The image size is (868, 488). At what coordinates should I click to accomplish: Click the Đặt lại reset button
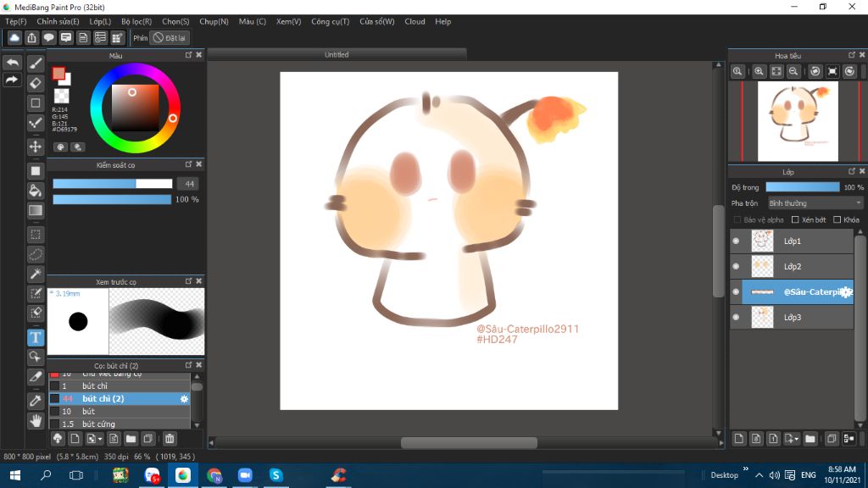[170, 37]
